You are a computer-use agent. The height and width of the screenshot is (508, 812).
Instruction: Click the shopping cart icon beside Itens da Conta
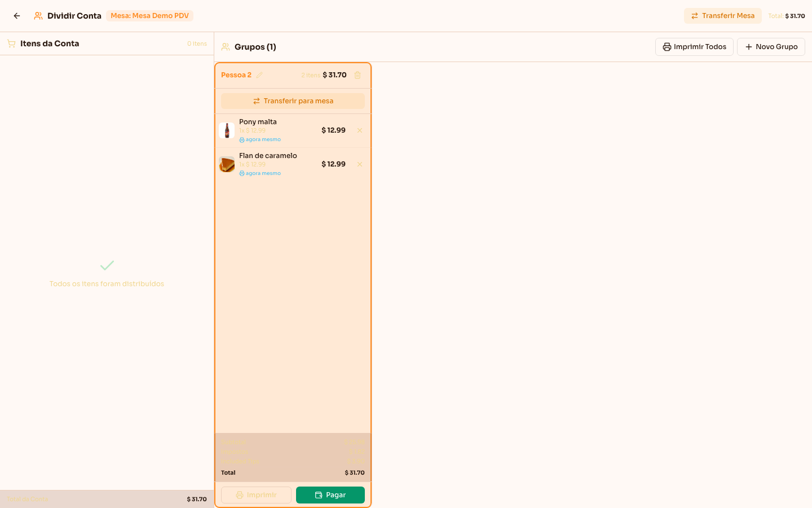click(x=11, y=43)
